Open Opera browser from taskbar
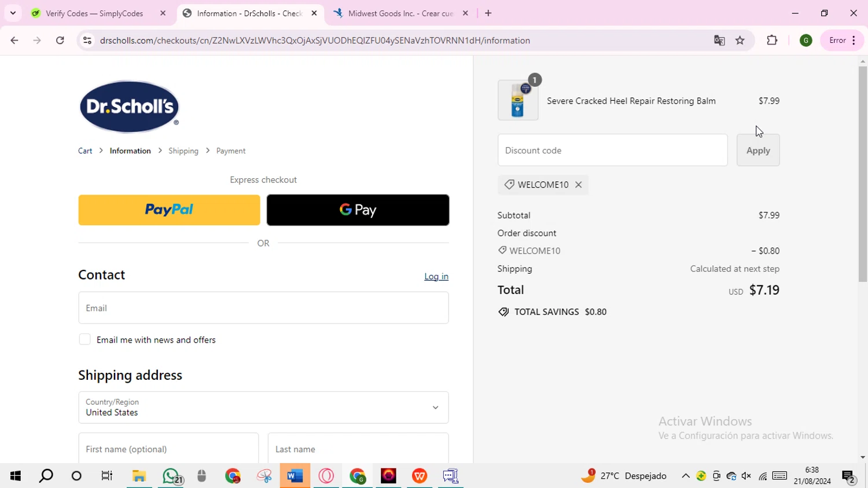 [x=326, y=476]
